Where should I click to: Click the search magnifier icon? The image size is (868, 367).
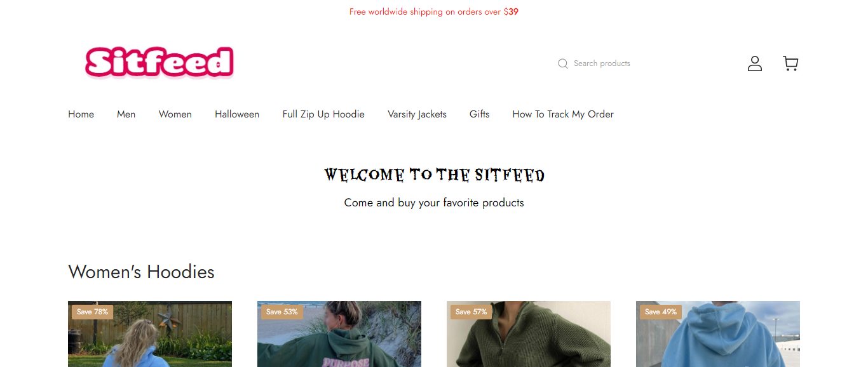tap(563, 63)
